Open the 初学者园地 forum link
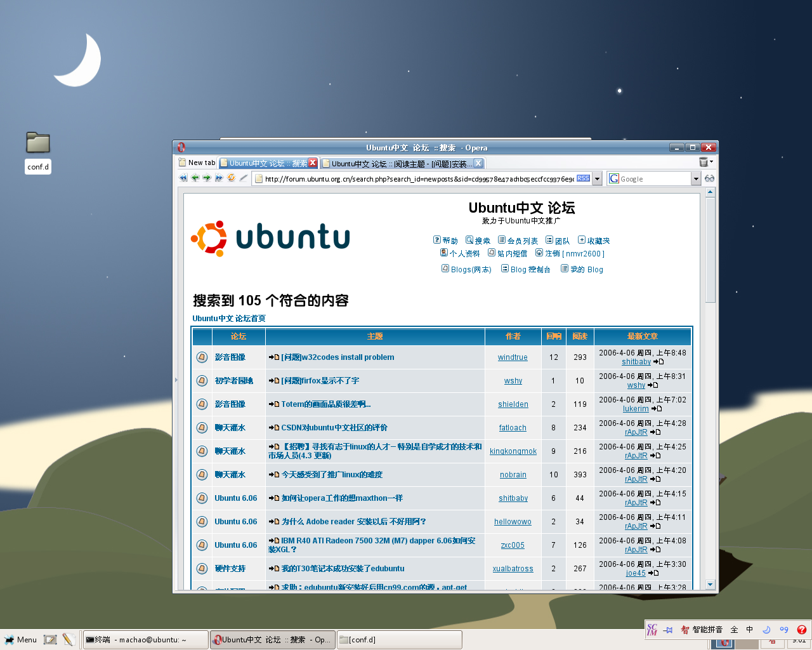Viewport: 812px width, 650px height. tap(233, 381)
